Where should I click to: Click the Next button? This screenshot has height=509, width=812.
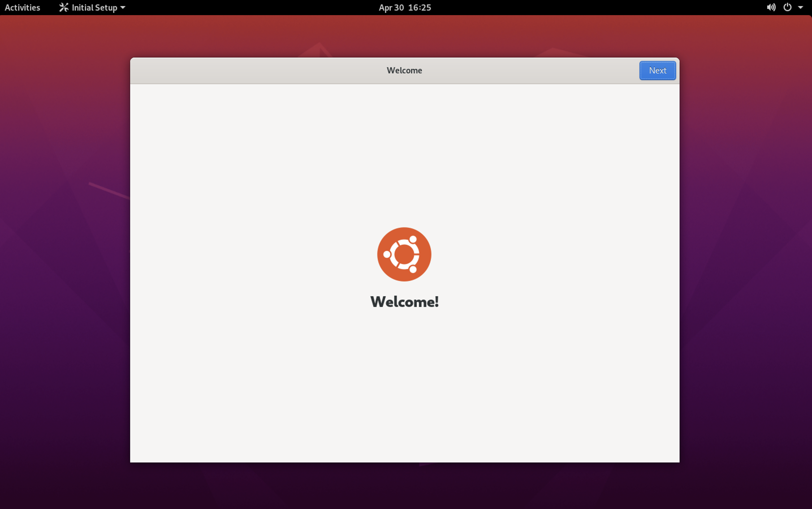tap(657, 70)
